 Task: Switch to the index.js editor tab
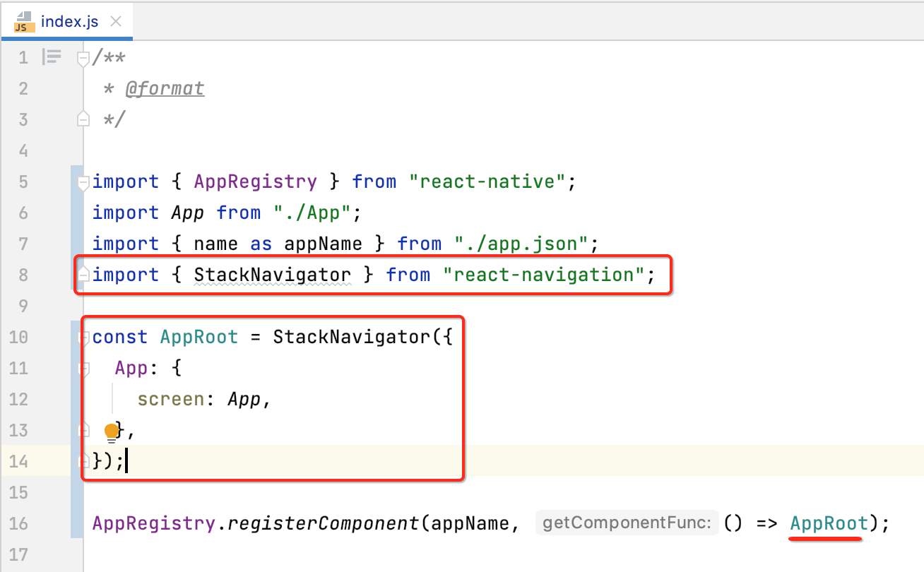[x=69, y=21]
